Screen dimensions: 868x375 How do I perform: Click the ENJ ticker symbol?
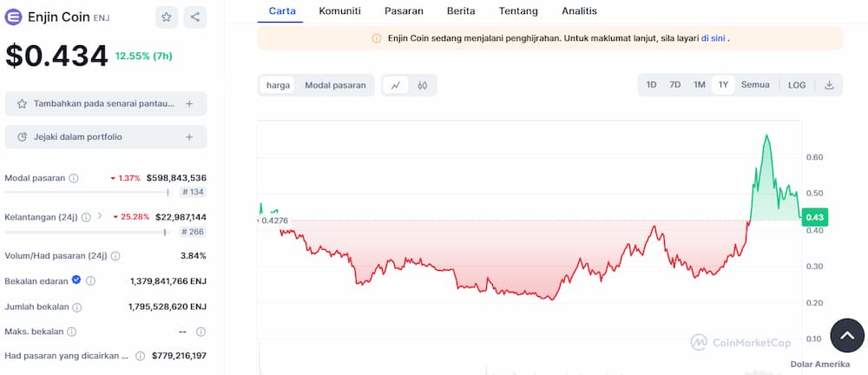(x=102, y=17)
